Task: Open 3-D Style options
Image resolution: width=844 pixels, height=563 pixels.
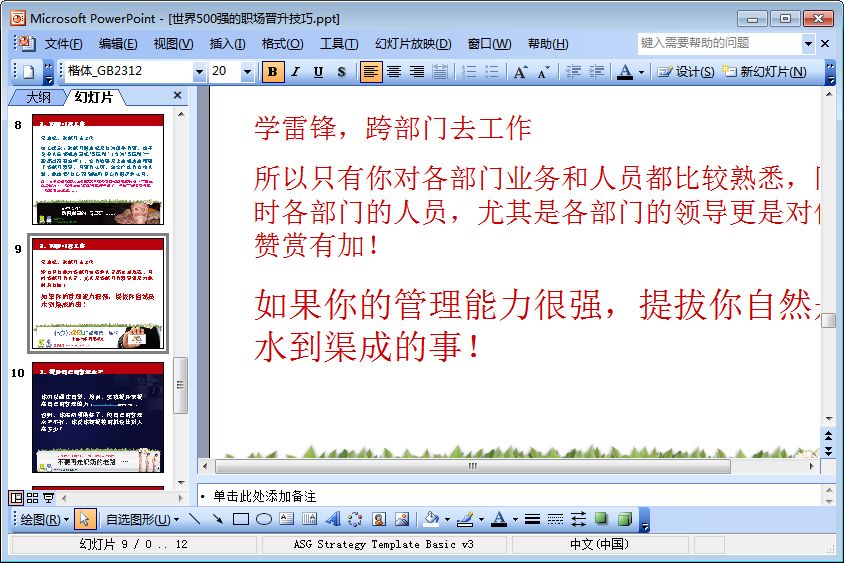Action: [625, 519]
